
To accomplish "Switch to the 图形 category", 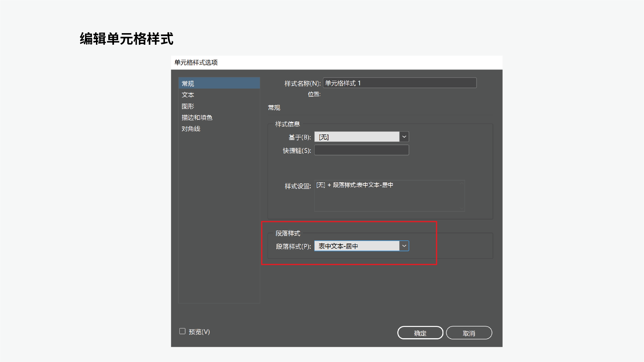I will point(219,106).
